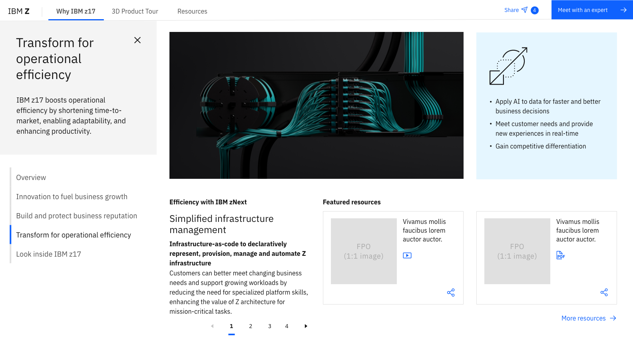This screenshot has width=633, height=364.
Task: Click the share count badge showing 4
Action: pyautogui.click(x=535, y=10)
